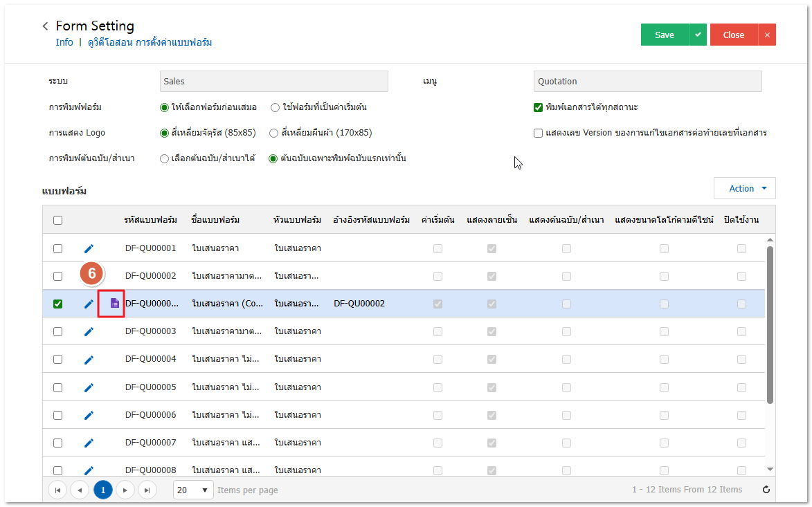This screenshot has width=812, height=507.
Task: Click the purple document icon in the selected row
Action: 115,304
